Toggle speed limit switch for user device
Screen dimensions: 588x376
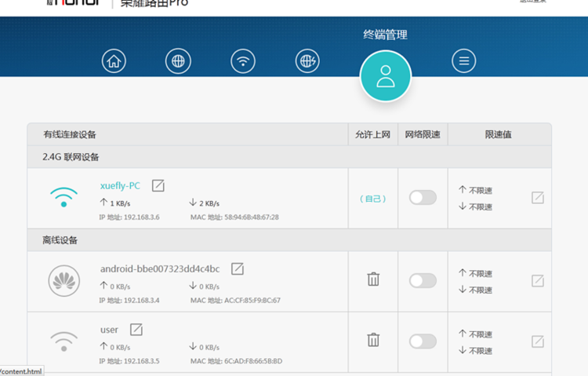(423, 341)
